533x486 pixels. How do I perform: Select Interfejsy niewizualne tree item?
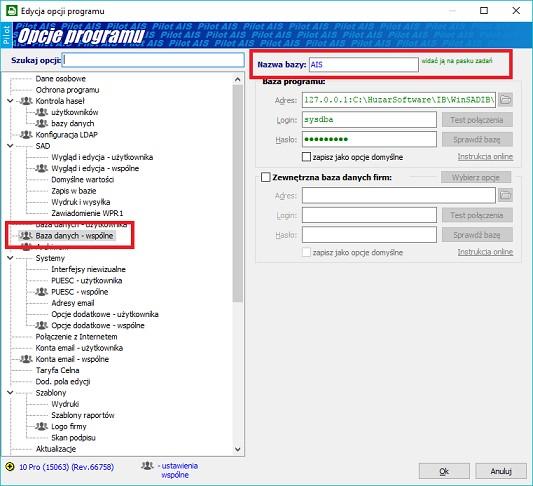(x=88, y=269)
